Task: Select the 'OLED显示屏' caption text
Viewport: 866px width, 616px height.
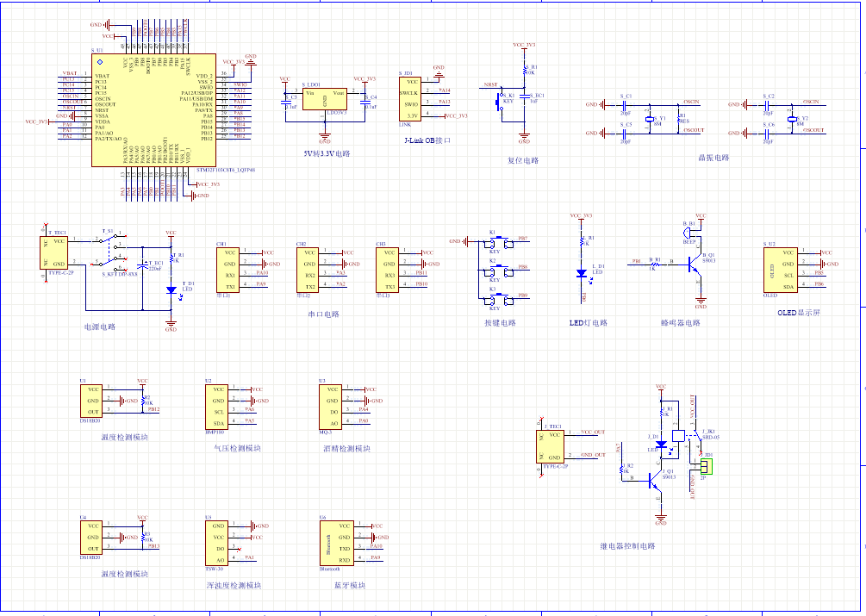Action: pos(798,314)
